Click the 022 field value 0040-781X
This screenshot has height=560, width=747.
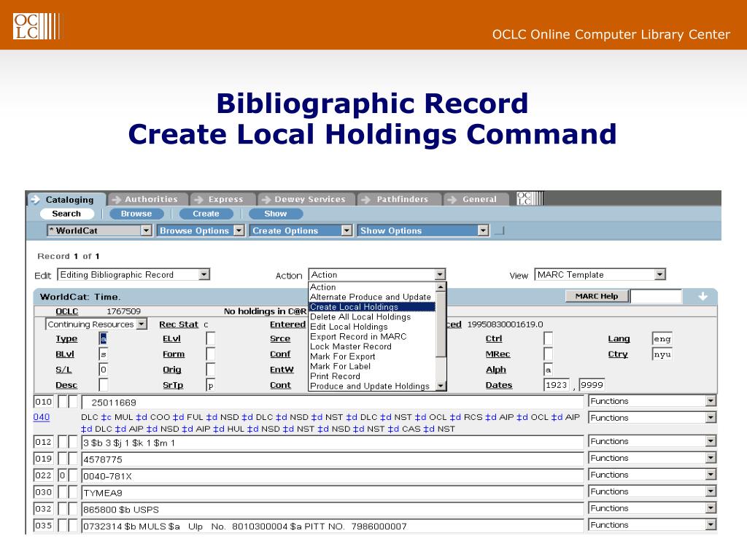click(333, 475)
